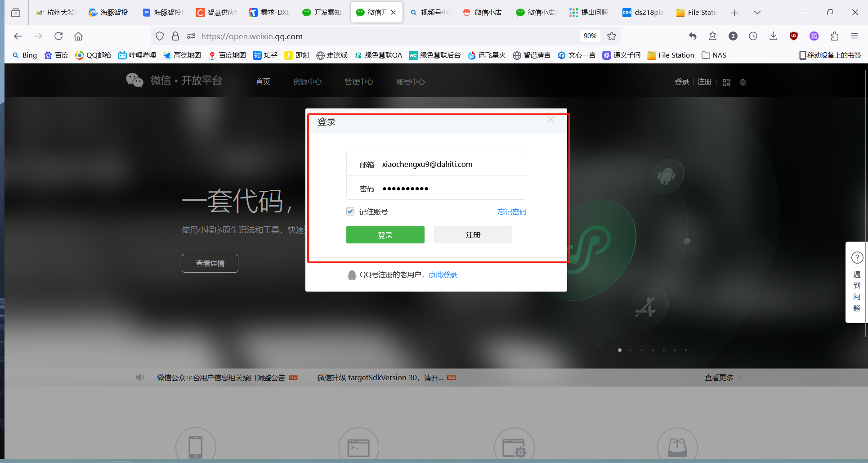The image size is (868, 463).
Task: Open the 账号中心 navigation menu
Action: click(411, 81)
